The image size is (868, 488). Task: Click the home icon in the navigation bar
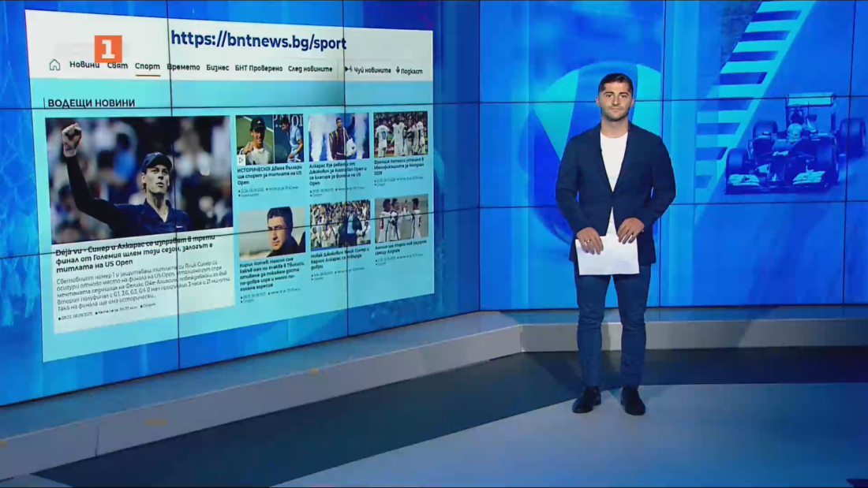point(54,65)
